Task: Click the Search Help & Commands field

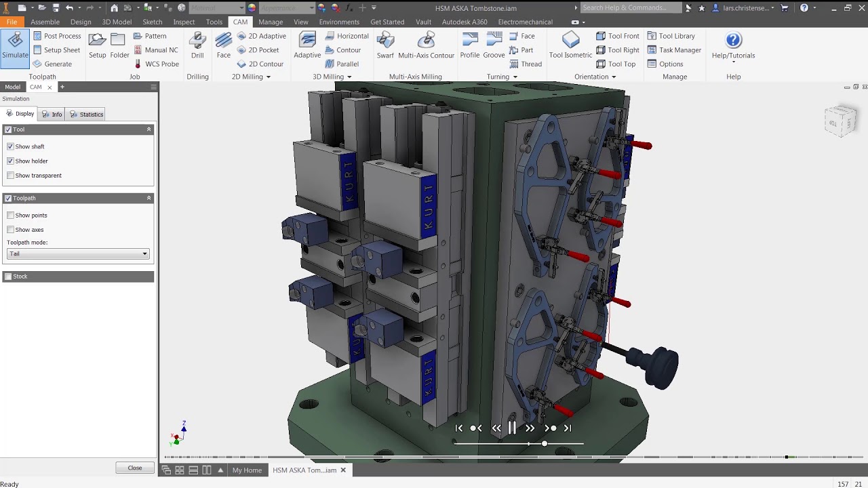Action: 631,8
